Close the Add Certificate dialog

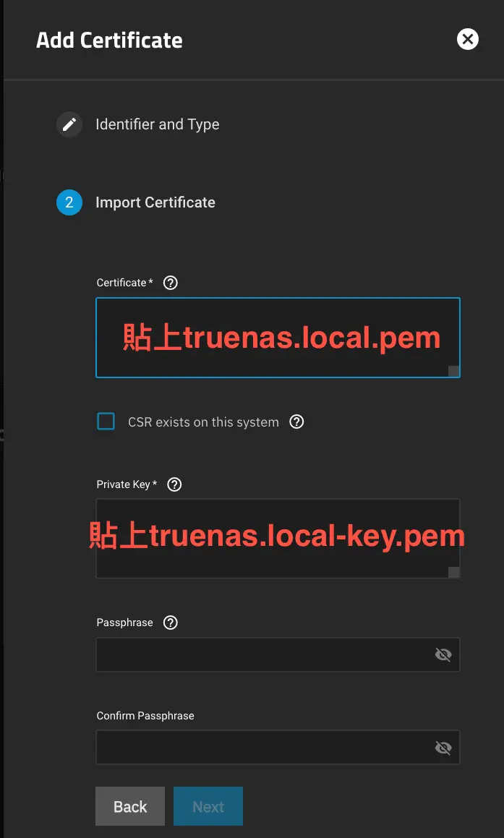(x=467, y=39)
